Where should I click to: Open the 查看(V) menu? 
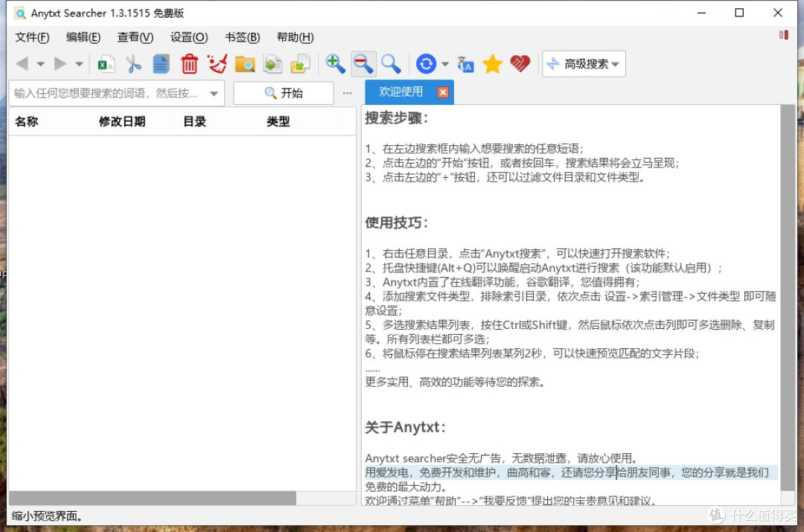coord(135,37)
